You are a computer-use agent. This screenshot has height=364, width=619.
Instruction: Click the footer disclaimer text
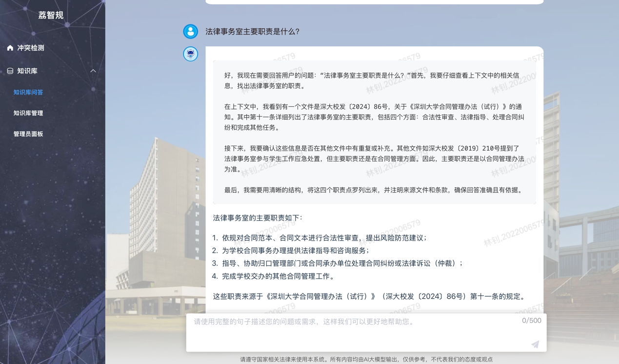(366, 360)
